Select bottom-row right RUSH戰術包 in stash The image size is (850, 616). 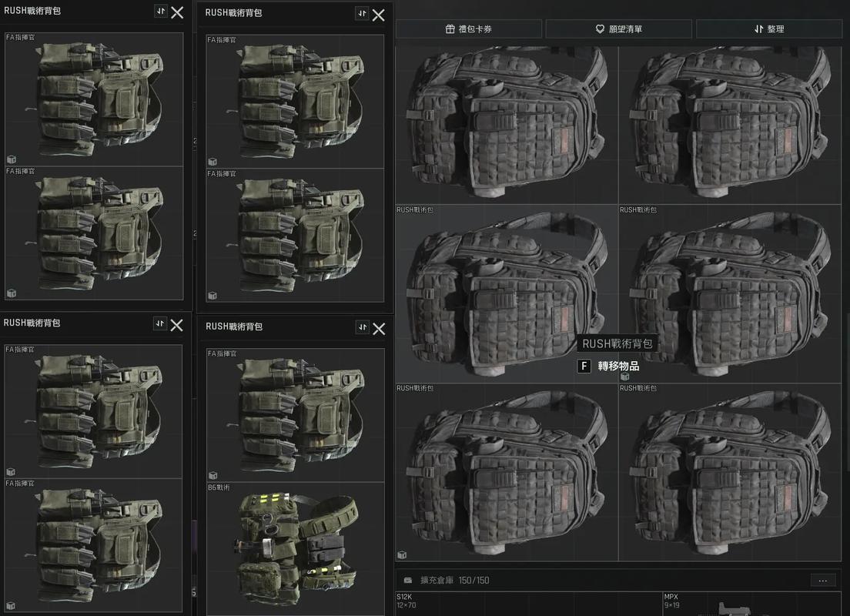[730, 472]
